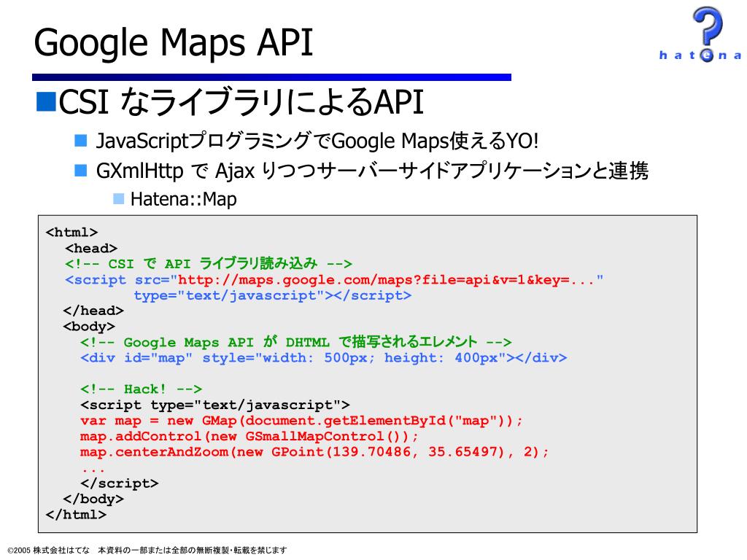Image resolution: width=747 pixels, height=560 pixels.
Task: Select the 'Google Maps API' slide title
Action: point(174,43)
